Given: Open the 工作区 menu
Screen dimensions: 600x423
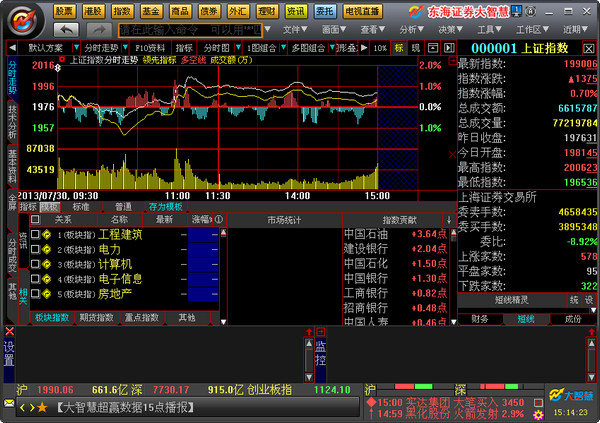Looking at the screenshot, I should click(x=532, y=29).
